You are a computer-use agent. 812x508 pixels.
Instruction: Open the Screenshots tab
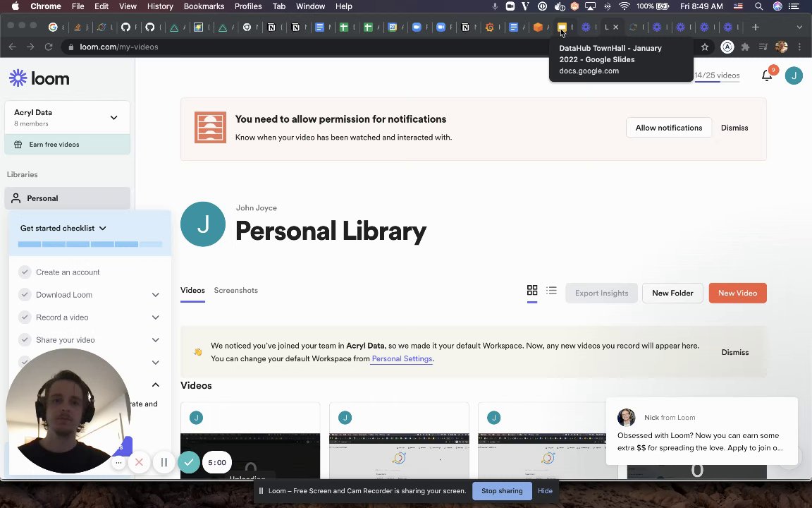(235, 290)
